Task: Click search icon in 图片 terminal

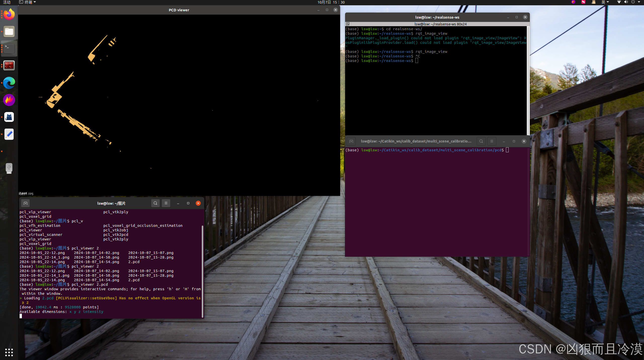Action: [x=155, y=203]
